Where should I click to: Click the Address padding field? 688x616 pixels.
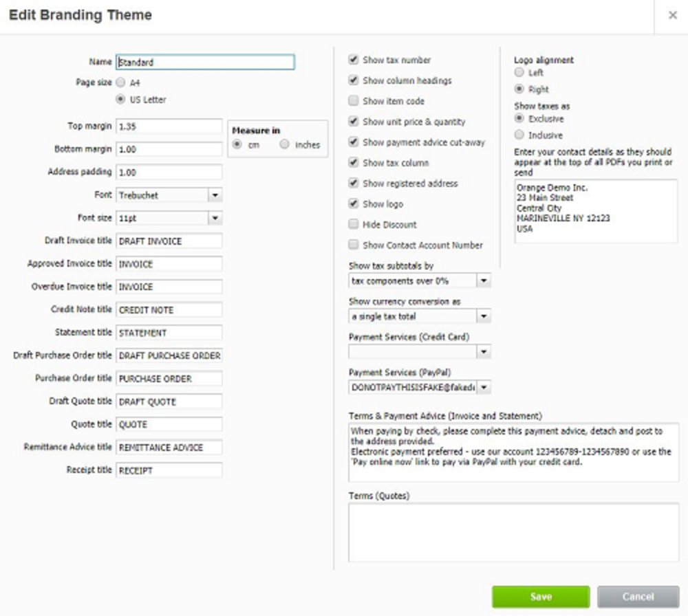169,173
